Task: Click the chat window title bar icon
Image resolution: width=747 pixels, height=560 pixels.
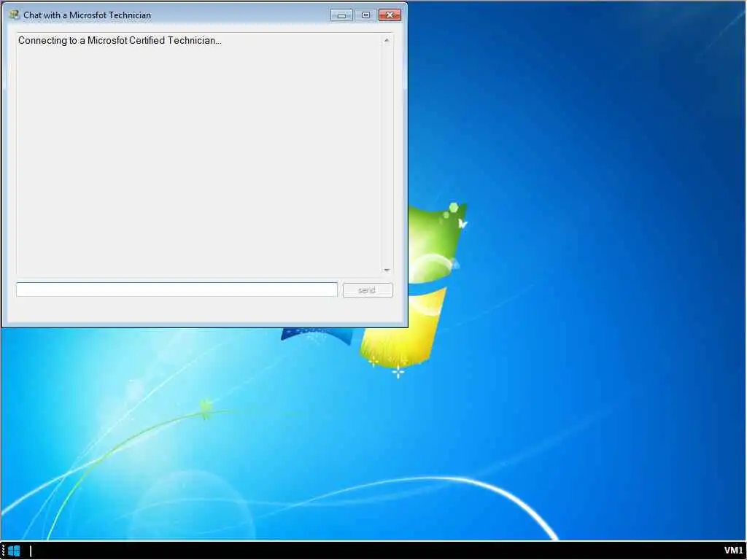Action: click(14, 15)
